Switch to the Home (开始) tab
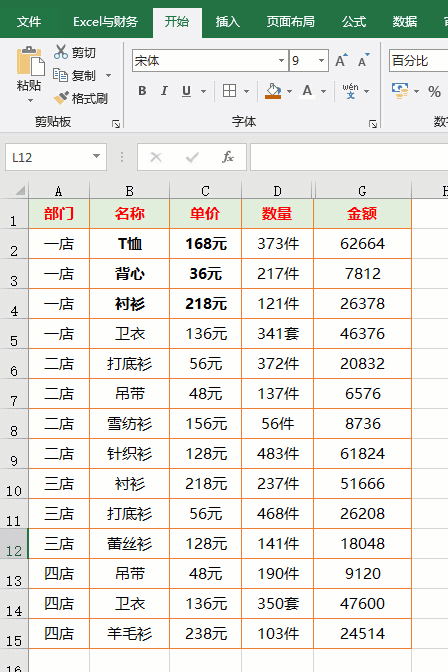The height and width of the screenshot is (672, 448). [x=177, y=21]
